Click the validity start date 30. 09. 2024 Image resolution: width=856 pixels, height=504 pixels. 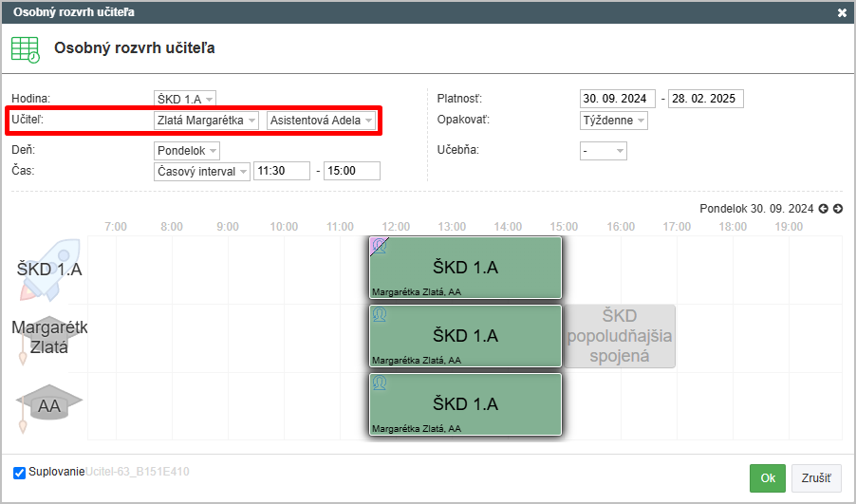point(618,99)
